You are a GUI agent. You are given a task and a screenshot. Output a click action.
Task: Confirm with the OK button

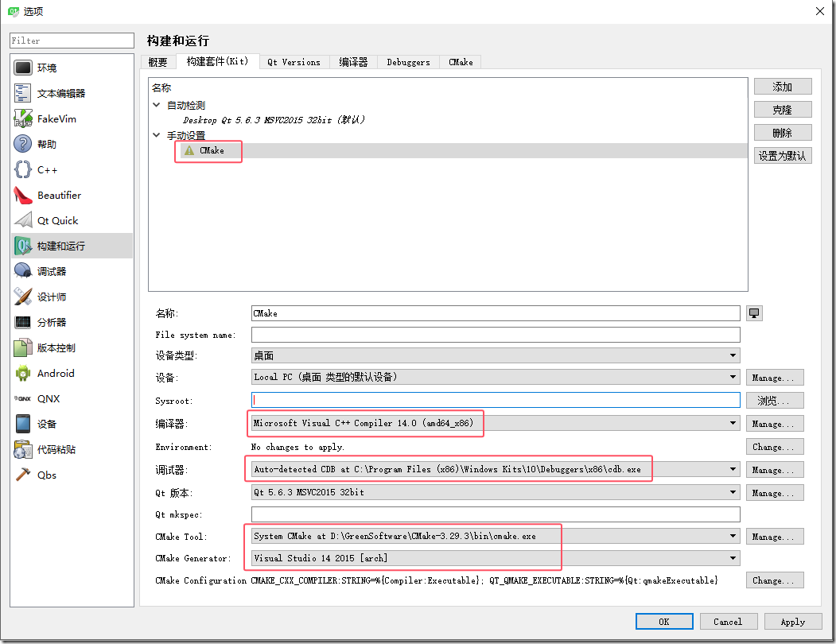pos(664,622)
